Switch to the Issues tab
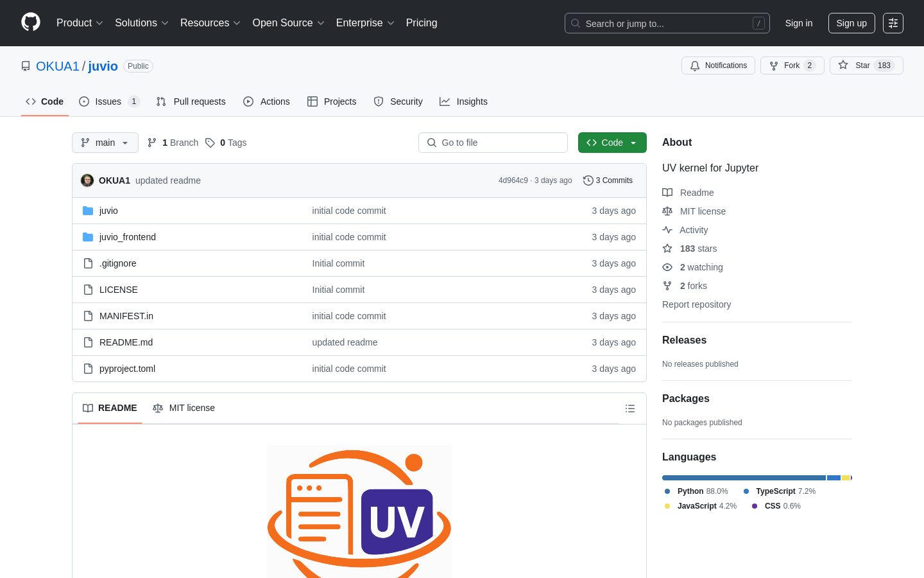The height and width of the screenshot is (578, 924). [109, 101]
